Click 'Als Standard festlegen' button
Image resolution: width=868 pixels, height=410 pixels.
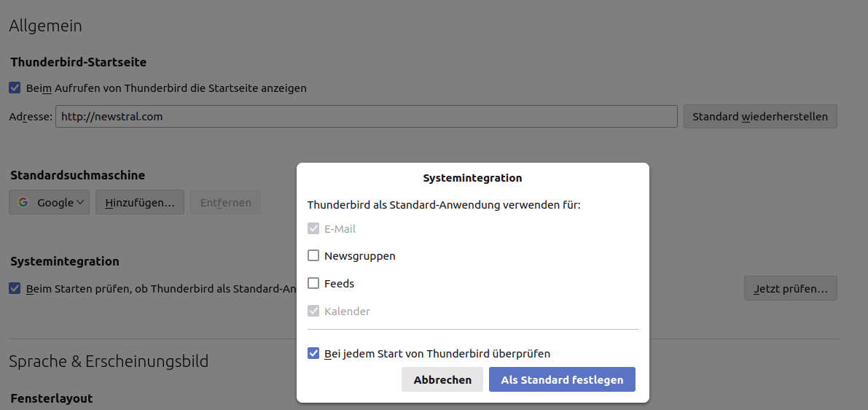562,379
